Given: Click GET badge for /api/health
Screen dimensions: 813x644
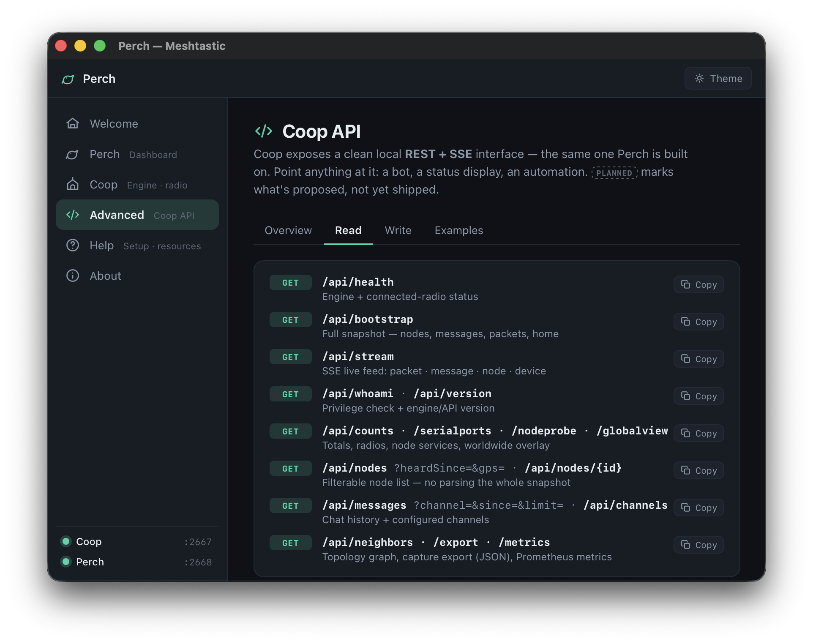Looking at the screenshot, I should (x=291, y=283).
